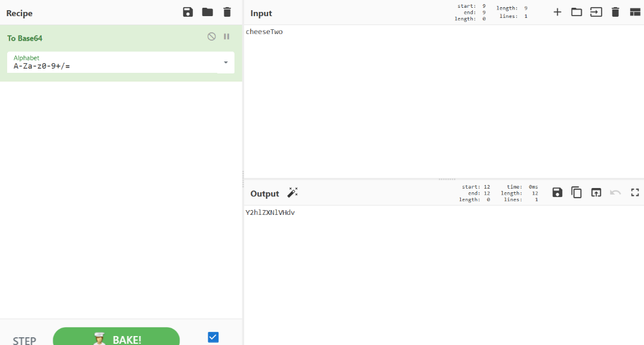
Task: Set breakpoint on To Base64 operation
Action: coord(226,36)
